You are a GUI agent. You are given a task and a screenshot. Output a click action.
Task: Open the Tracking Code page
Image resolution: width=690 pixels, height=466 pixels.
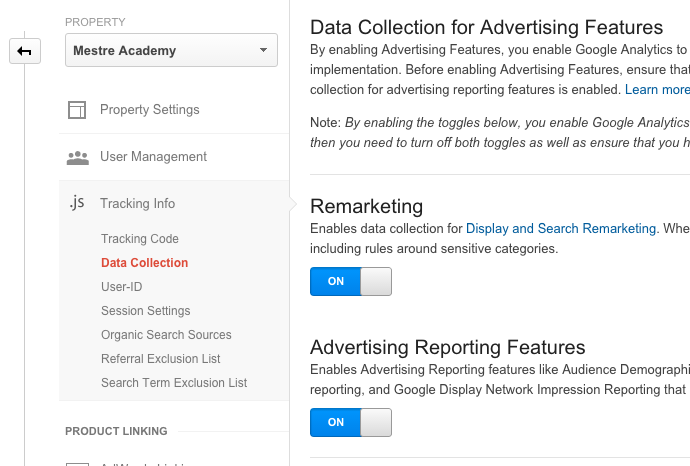[x=140, y=239]
